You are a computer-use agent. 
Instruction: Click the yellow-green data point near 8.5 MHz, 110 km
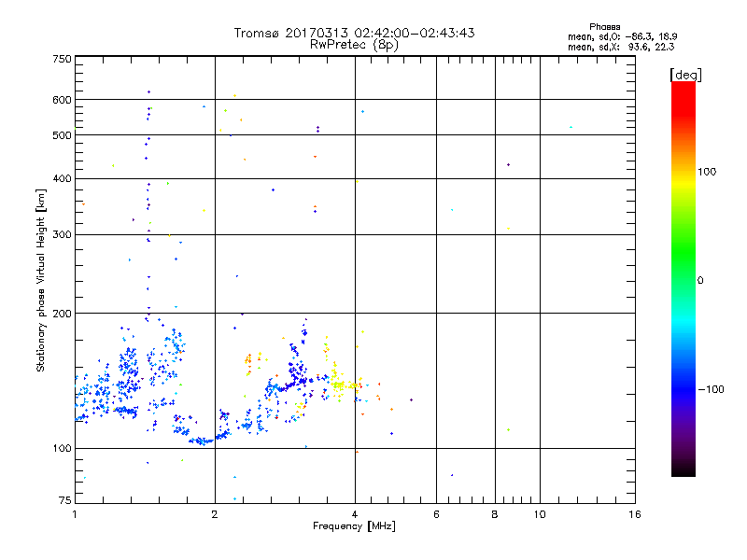(x=508, y=430)
